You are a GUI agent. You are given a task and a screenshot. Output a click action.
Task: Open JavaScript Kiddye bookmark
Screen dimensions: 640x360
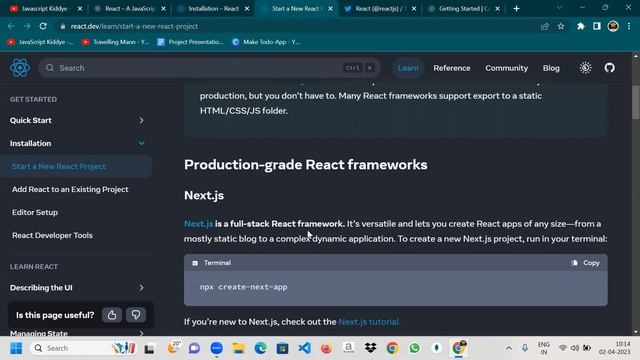point(40,42)
